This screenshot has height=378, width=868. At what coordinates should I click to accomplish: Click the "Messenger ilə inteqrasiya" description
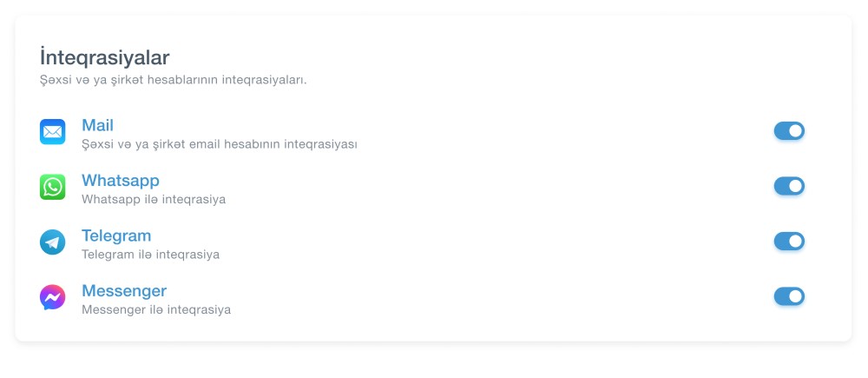(156, 309)
